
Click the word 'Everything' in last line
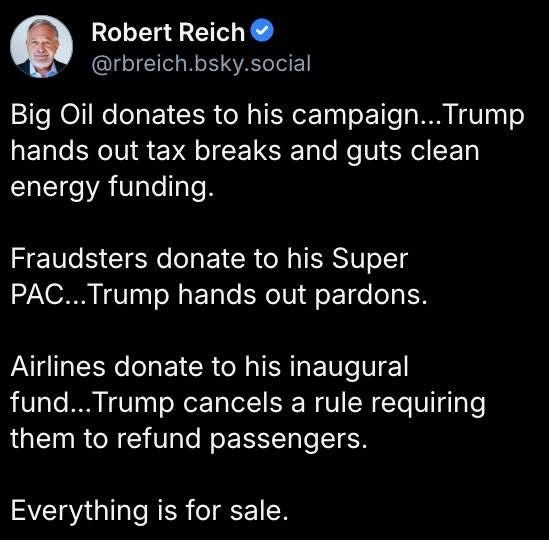[x=79, y=512]
